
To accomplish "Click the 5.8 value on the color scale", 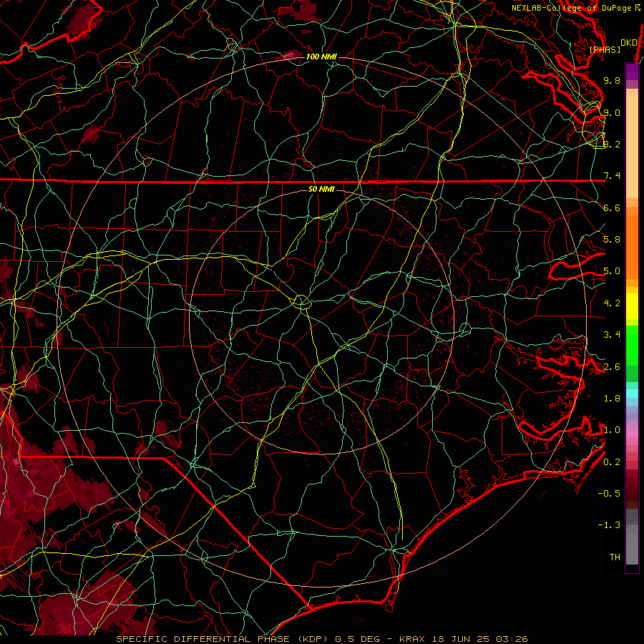I will [612, 239].
